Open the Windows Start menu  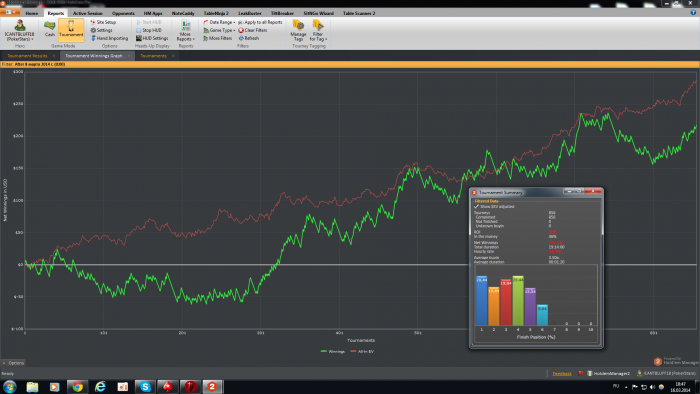(9, 386)
